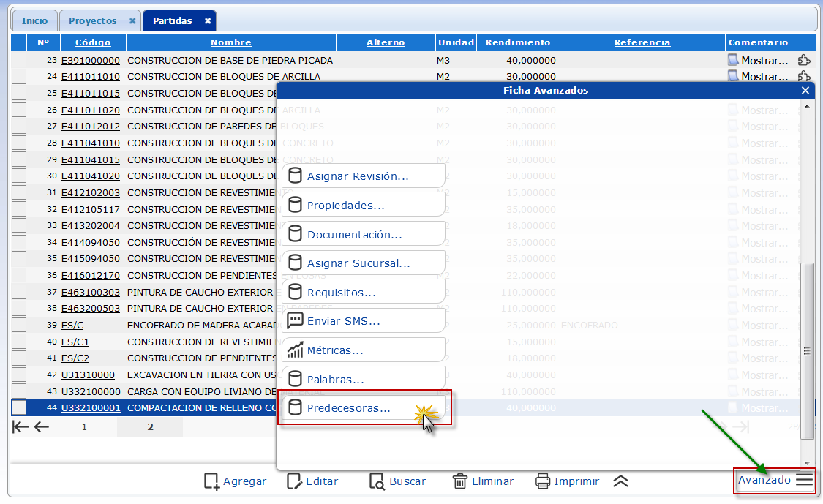This screenshot has height=504, width=823.
Task: Open Enviar SMS option
Action: (x=363, y=321)
